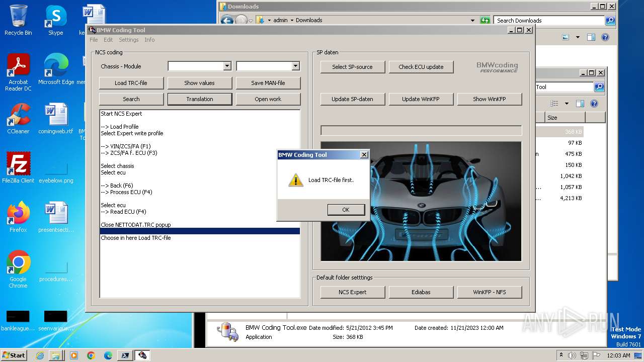Open Microsoft Edge desktop icon

[56, 69]
